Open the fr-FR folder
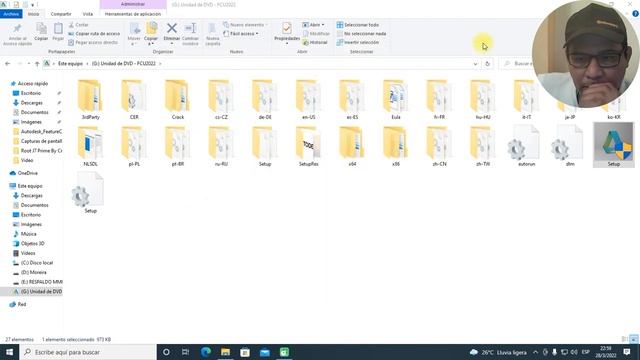 click(x=439, y=100)
